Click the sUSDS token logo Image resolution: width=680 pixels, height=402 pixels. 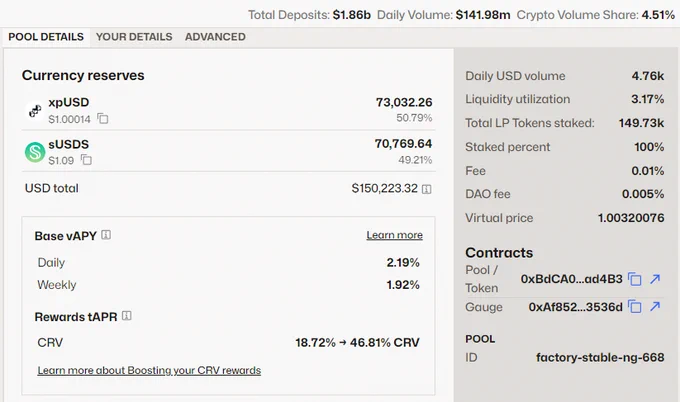(35, 152)
